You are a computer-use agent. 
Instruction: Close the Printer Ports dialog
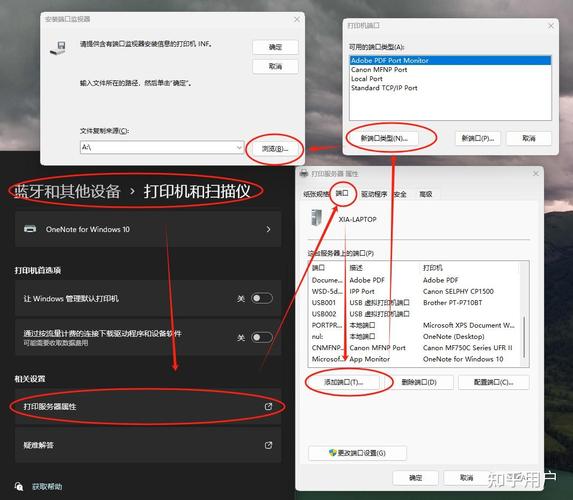tap(551, 26)
